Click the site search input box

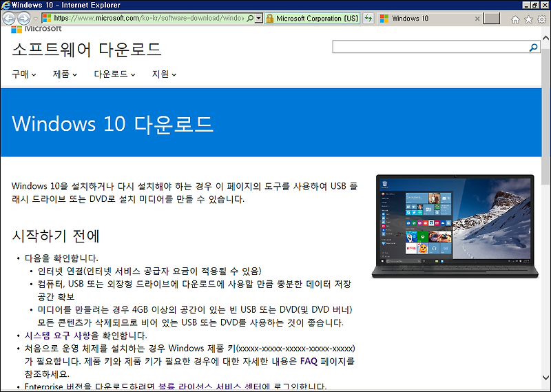tap(429, 47)
